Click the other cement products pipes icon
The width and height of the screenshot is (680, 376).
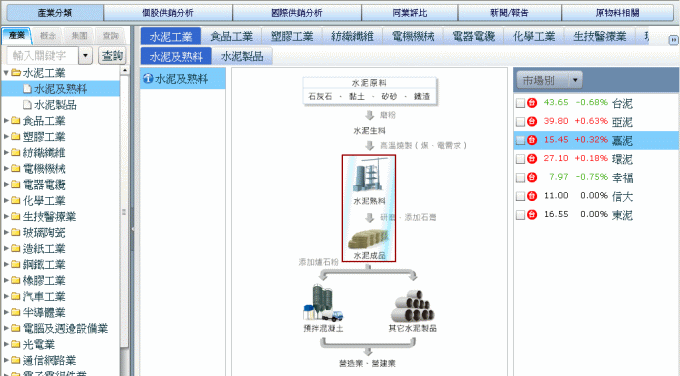pos(412,305)
